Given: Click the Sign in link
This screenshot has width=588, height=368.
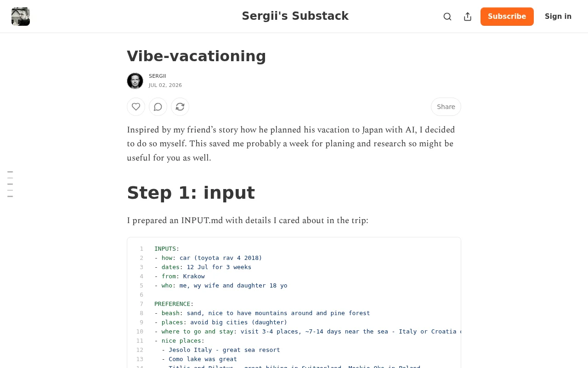Looking at the screenshot, I should tap(558, 17).
